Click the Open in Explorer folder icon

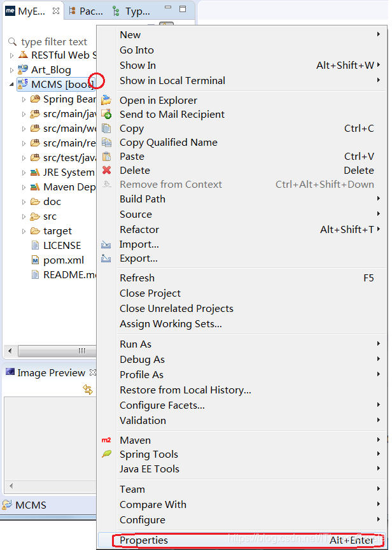click(x=106, y=101)
